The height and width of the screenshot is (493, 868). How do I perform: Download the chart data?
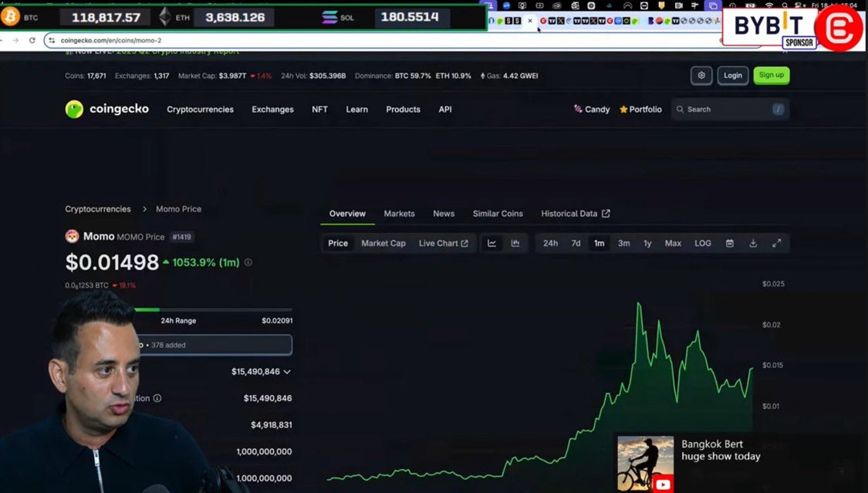(753, 243)
